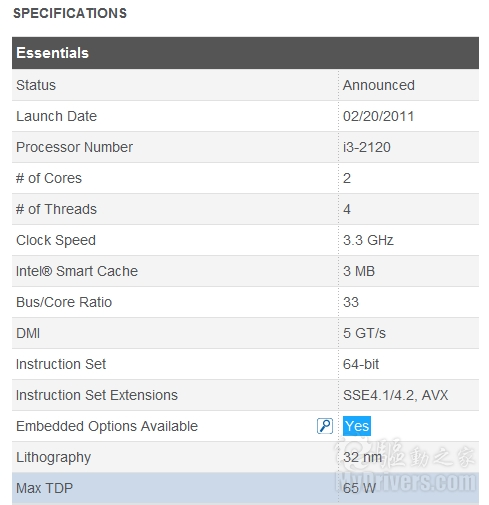Click the Processor Number label
489x505 pixels.
(x=74, y=147)
